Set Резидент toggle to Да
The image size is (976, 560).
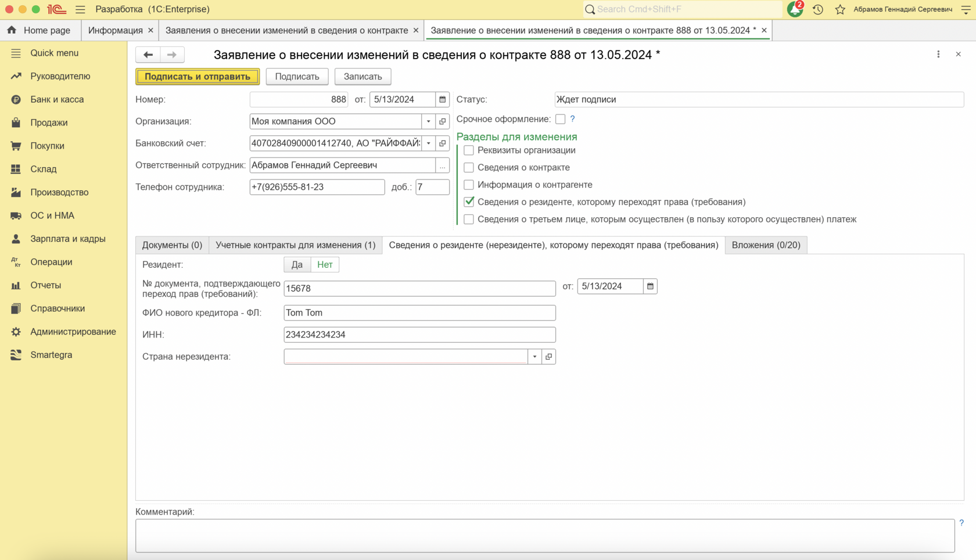click(297, 265)
